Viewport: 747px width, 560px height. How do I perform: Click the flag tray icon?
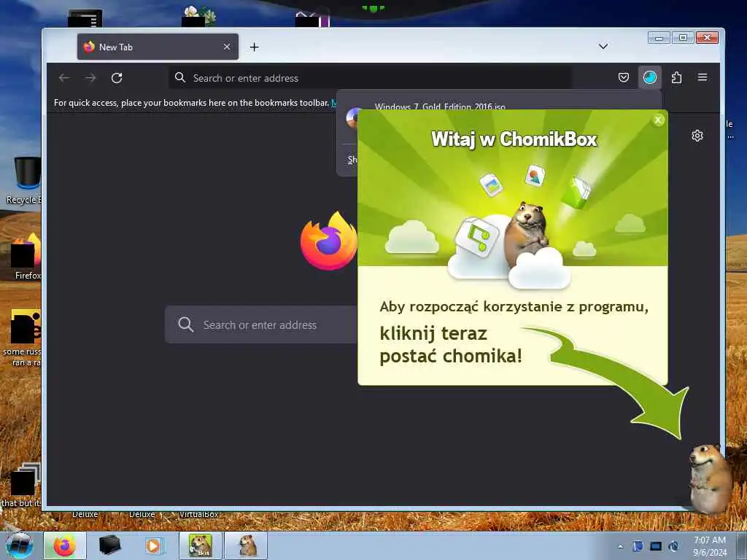coord(638,546)
